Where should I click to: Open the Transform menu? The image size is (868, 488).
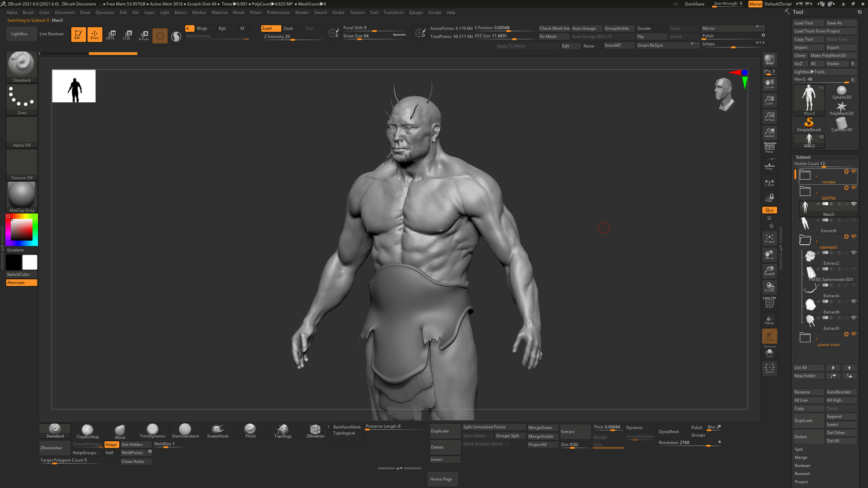[x=393, y=12]
